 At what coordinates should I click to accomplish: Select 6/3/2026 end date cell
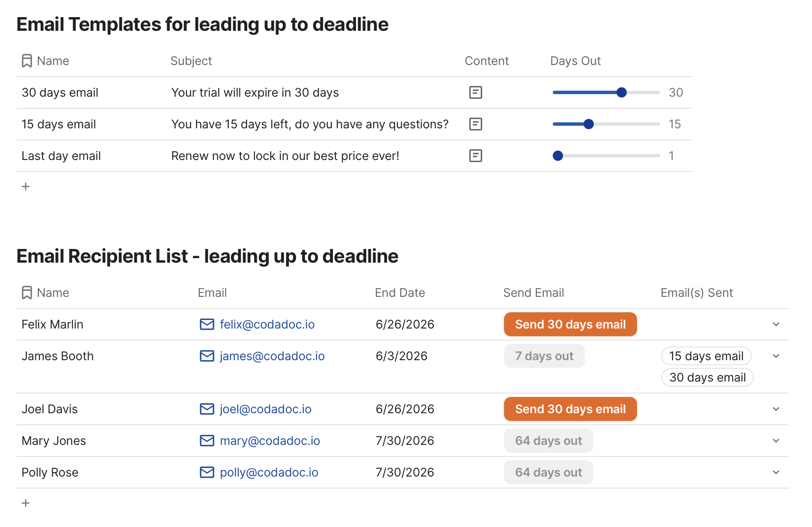(x=401, y=356)
